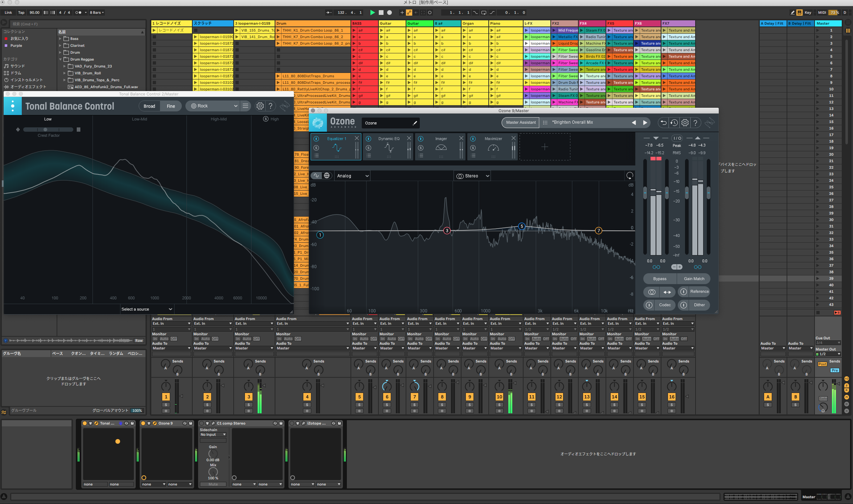Open Cue Out routing dropdown
853x504 pixels.
pos(828,343)
